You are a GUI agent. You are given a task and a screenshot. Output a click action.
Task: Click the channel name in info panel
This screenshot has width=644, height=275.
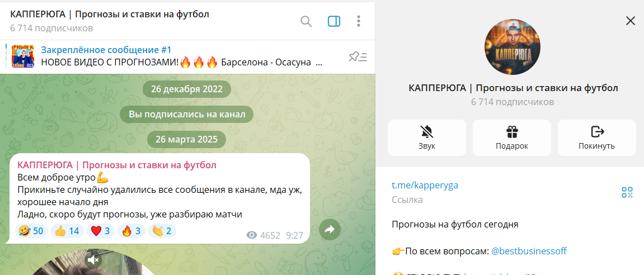pyautogui.click(x=514, y=88)
